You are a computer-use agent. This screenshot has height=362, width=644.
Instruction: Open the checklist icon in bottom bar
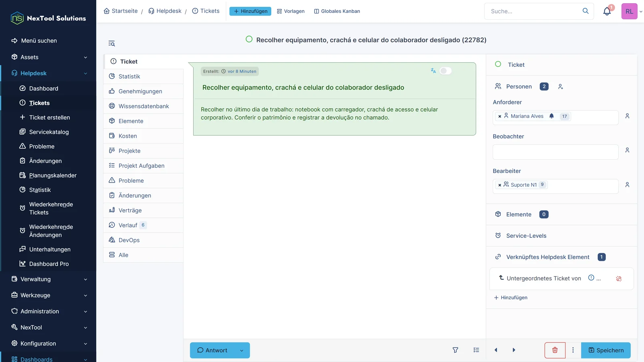click(476, 350)
